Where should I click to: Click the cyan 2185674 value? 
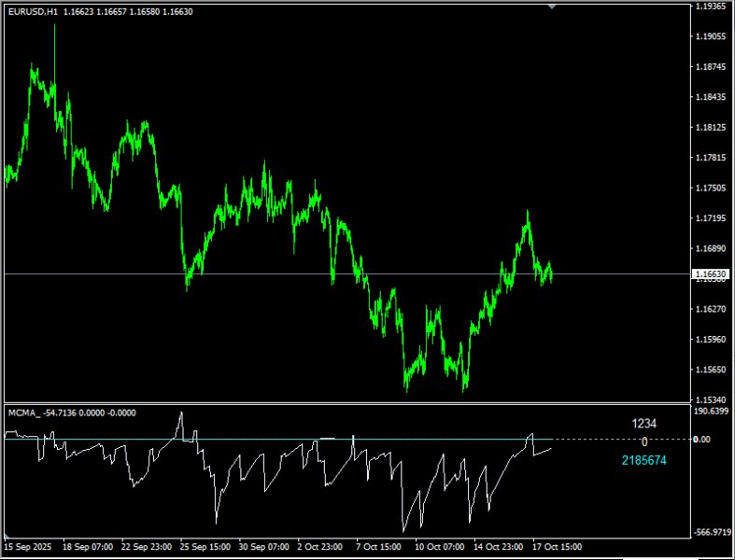pos(644,460)
